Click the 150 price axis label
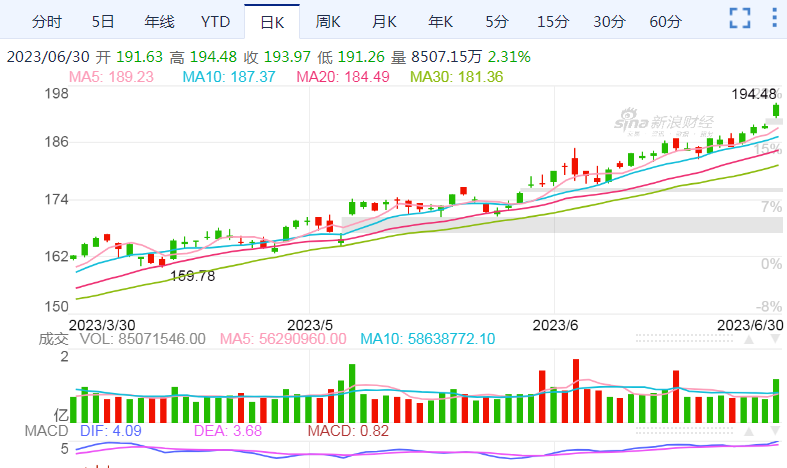787x468 pixels. [x=56, y=306]
